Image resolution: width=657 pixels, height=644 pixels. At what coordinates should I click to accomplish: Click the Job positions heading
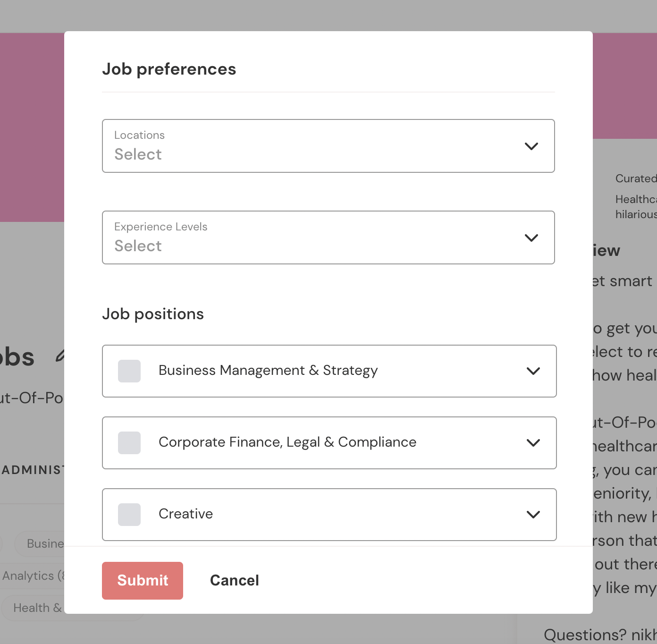click(x=153, y=314)
